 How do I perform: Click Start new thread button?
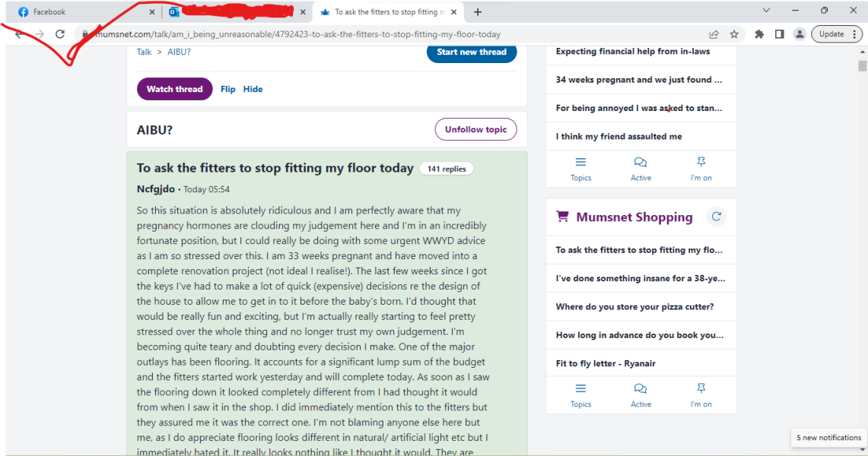pos(471,52)
